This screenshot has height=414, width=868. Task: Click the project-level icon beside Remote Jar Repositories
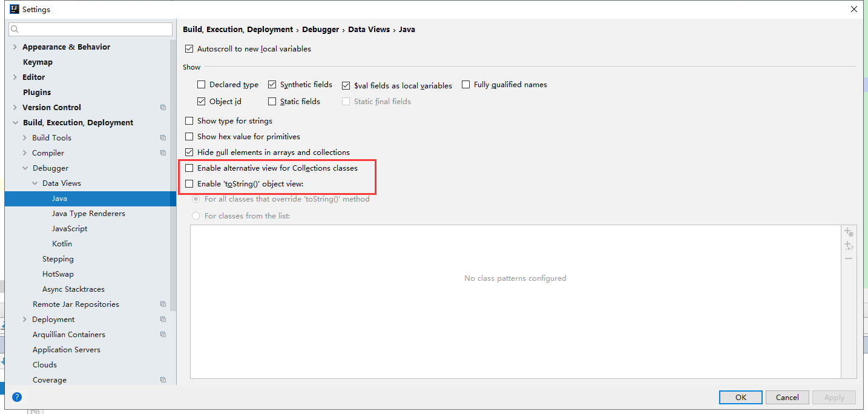[x=163, y=304]
